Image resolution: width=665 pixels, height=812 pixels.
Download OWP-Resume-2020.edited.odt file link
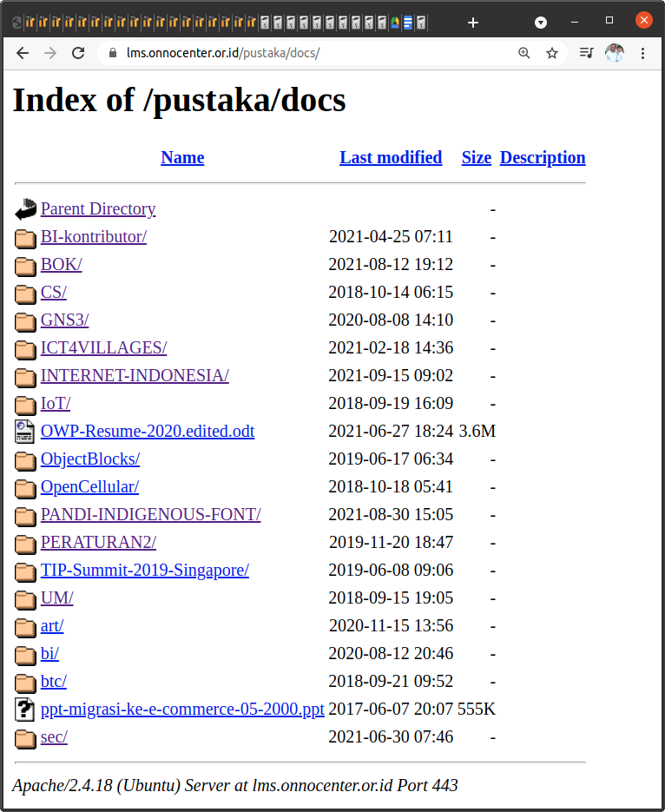(148, 431)
